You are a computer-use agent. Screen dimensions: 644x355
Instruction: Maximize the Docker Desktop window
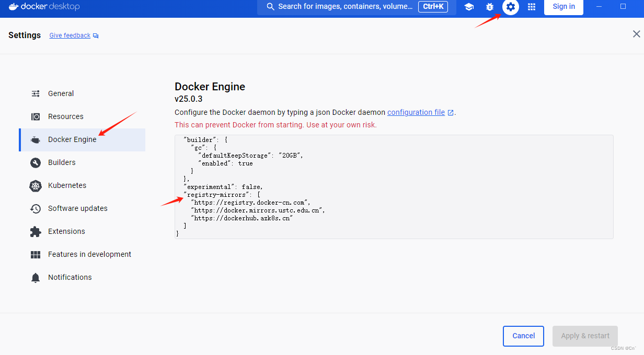click(x=623, y=7)
